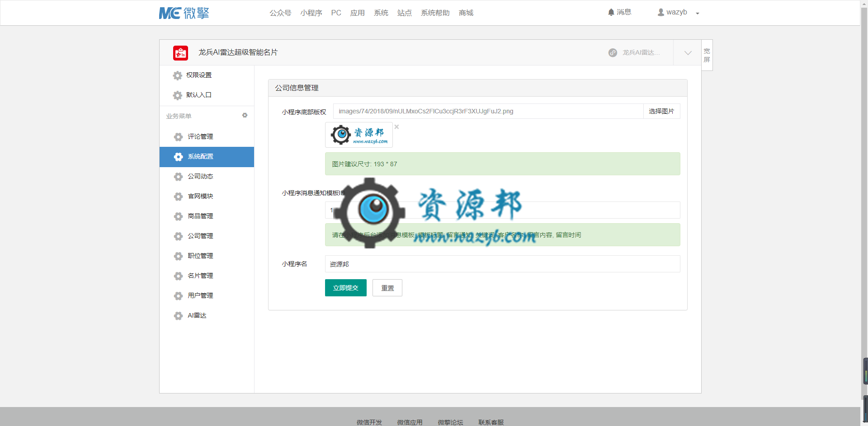Open the 系统 menu

[x=381, y=13]
